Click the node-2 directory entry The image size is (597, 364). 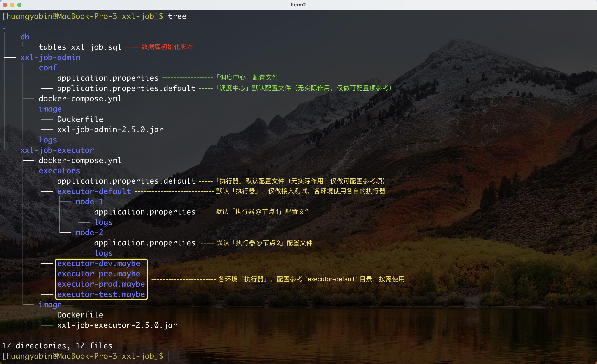click(89, 232)
